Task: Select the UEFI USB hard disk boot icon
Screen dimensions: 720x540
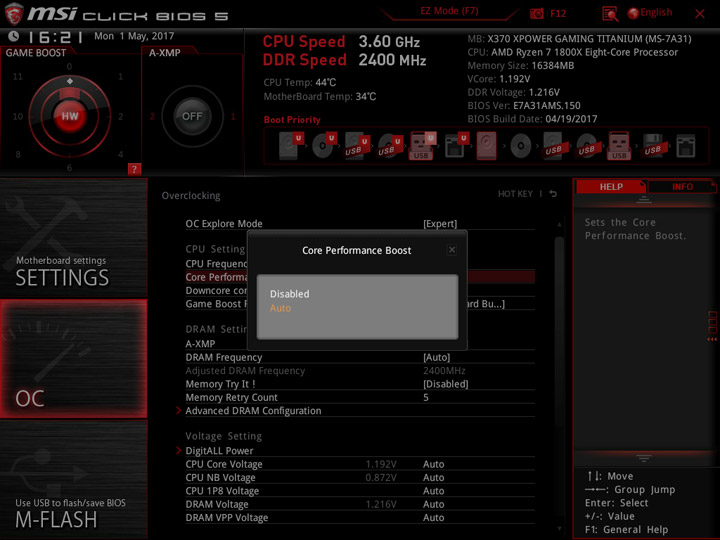Action: [357, 146]
